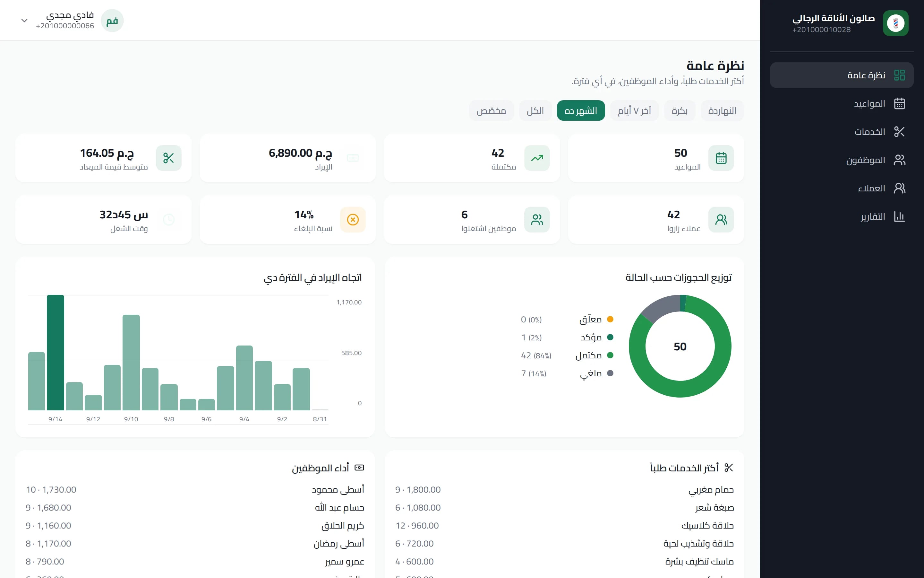Click the مؤكد legend entry
The width and height of the screenshot is (924, 578).
pyautogui.click(x=567, y=337)
